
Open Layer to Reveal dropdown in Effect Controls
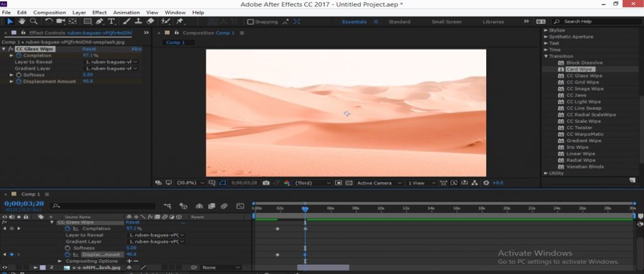click(111, 62)
